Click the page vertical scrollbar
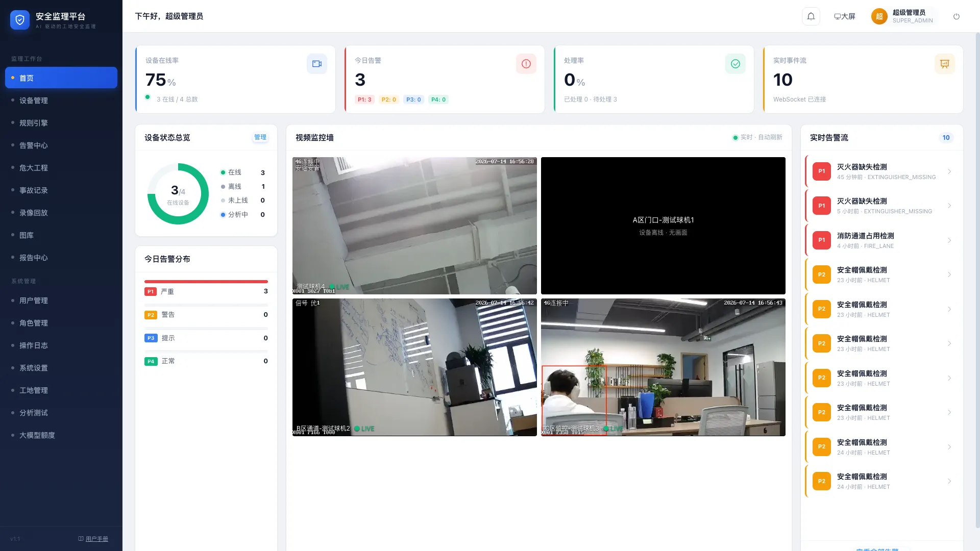Image resolution: width=980 pixels, height=551 pixels. pos(977,281)
